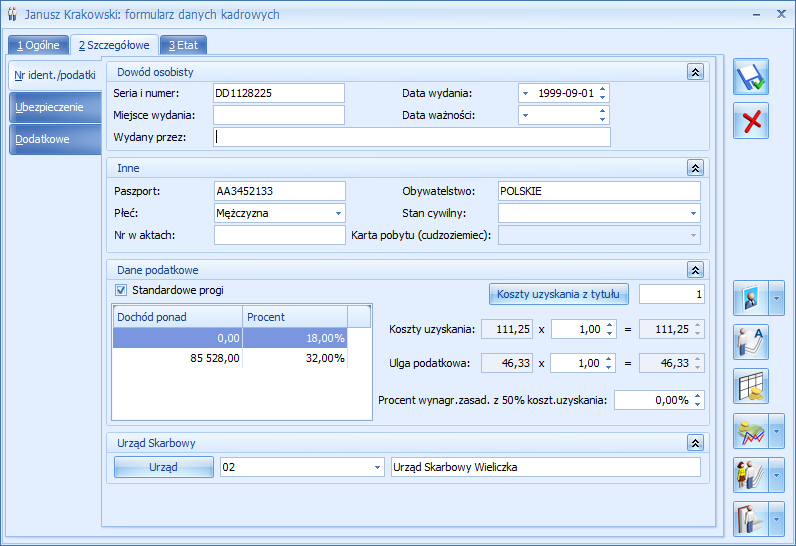Minimize the formularz danych kadrowych window
The height and width of the screenshot is (546, 796).
(x=756, y=15)
